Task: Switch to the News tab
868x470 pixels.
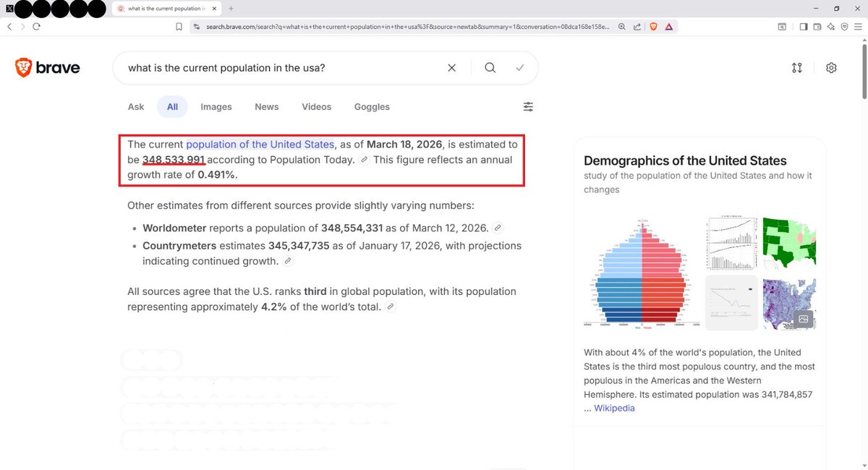Action: 267,107
